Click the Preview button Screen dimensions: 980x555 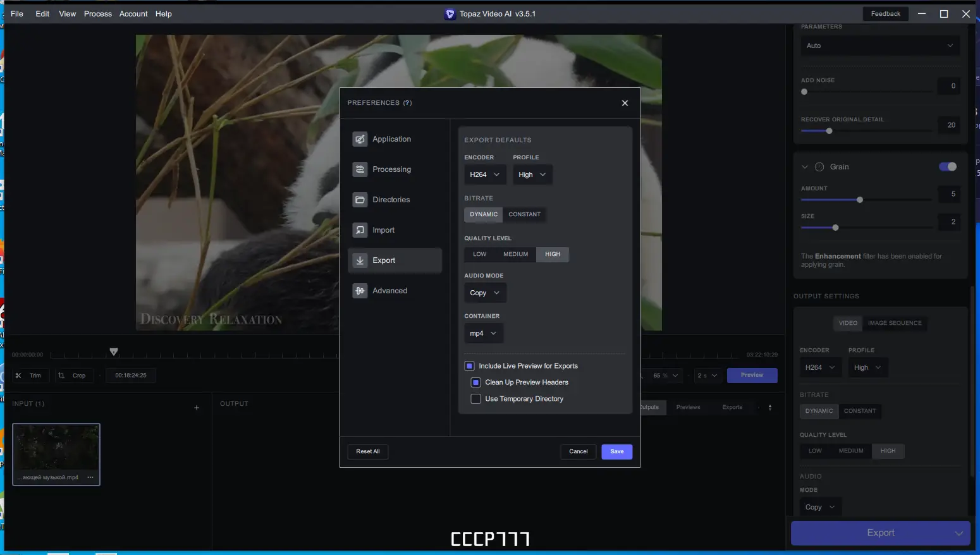[x=752, y=375]
